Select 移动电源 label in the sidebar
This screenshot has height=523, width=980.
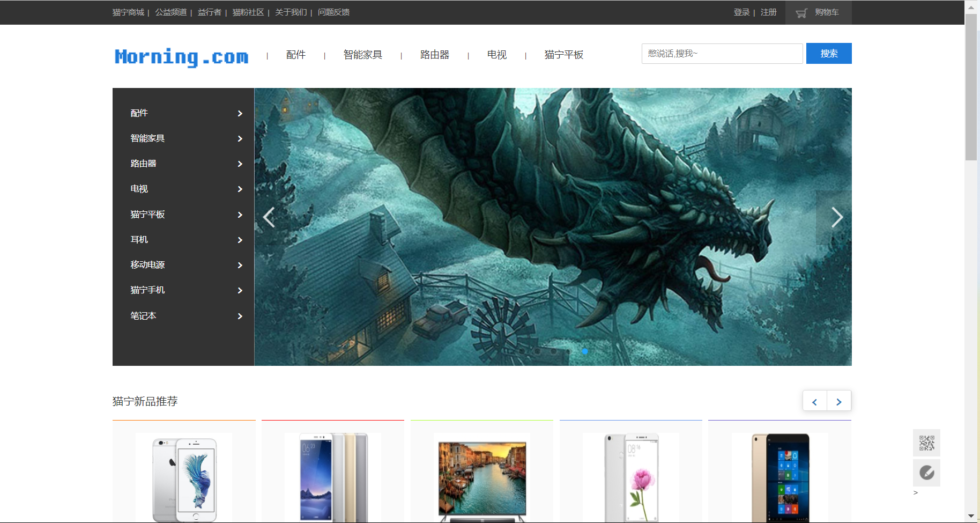[148, 265]
